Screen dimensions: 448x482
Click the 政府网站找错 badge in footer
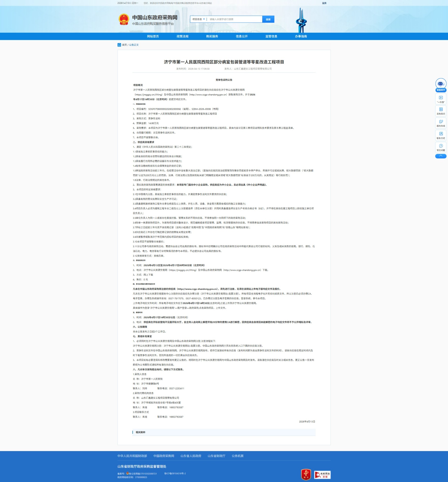click(x=322, y=474)
